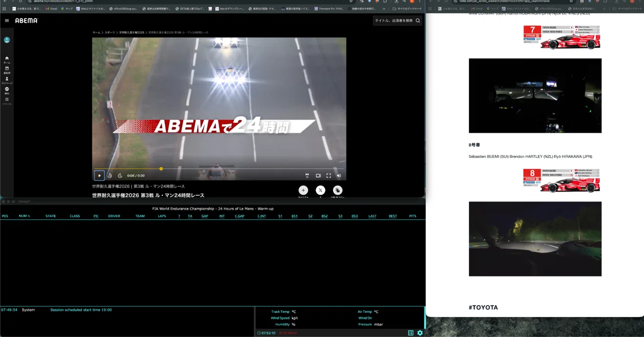Open the ABEMA hamburger menu

pyautogui.click(x=7, y=21)
